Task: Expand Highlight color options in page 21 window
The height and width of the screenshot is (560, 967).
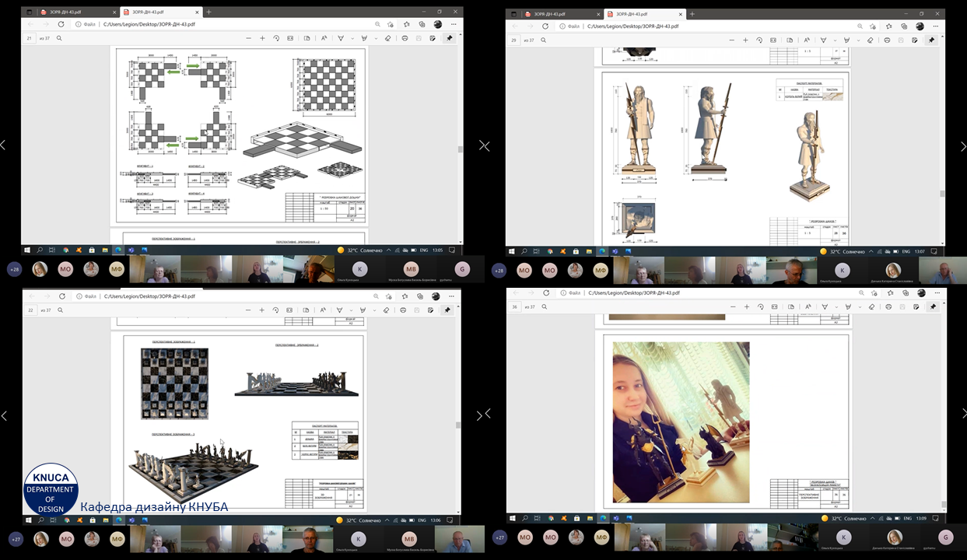Action: pyautogui.click(x=376, y=38)
